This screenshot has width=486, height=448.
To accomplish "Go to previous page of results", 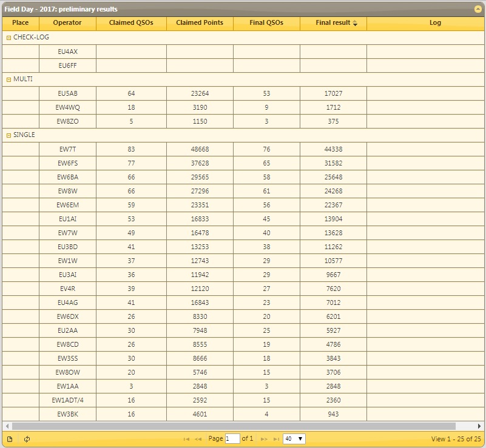I will [x=198, y=439].
